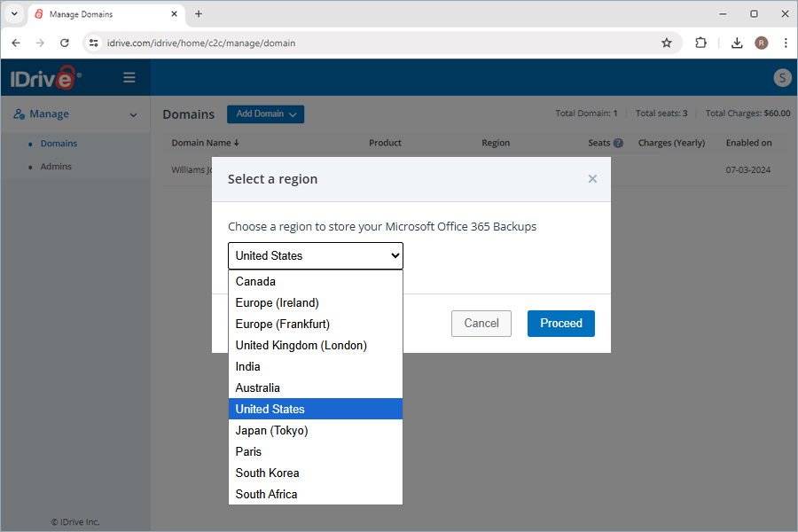Click the Total seats: 3 text
The image size is (798, 532).
(661, 113)
